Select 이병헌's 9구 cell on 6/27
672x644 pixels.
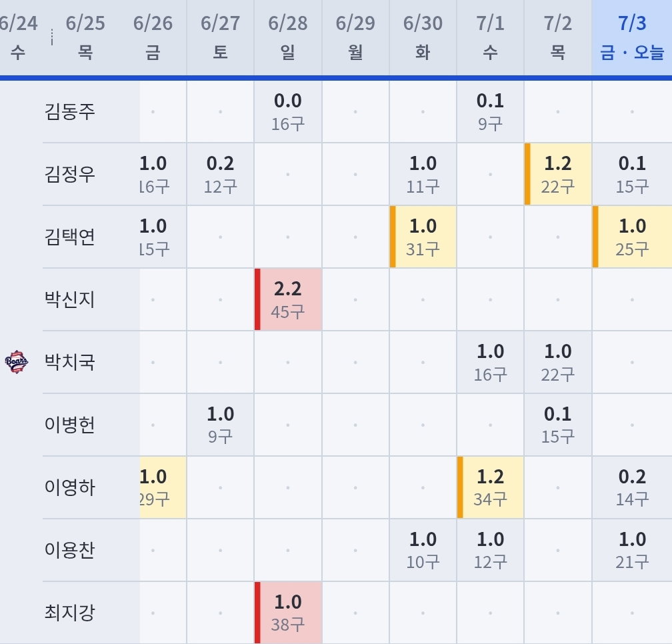point(220,425)
